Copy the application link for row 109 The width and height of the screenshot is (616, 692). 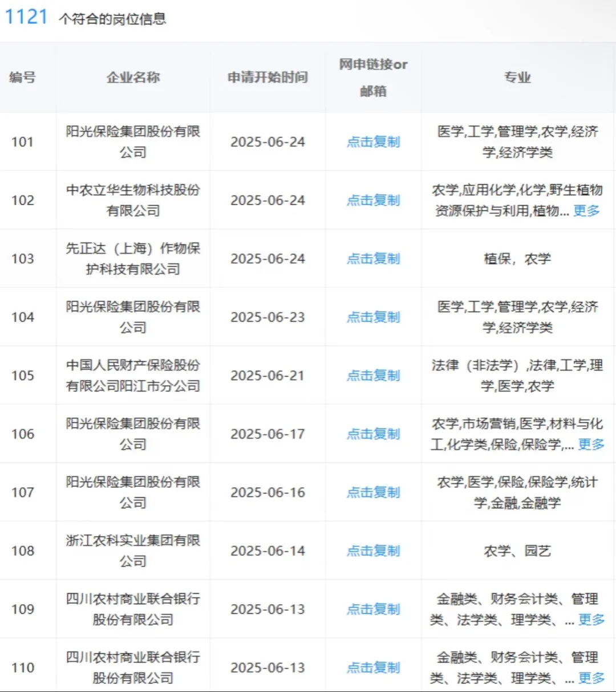point(374,609)
